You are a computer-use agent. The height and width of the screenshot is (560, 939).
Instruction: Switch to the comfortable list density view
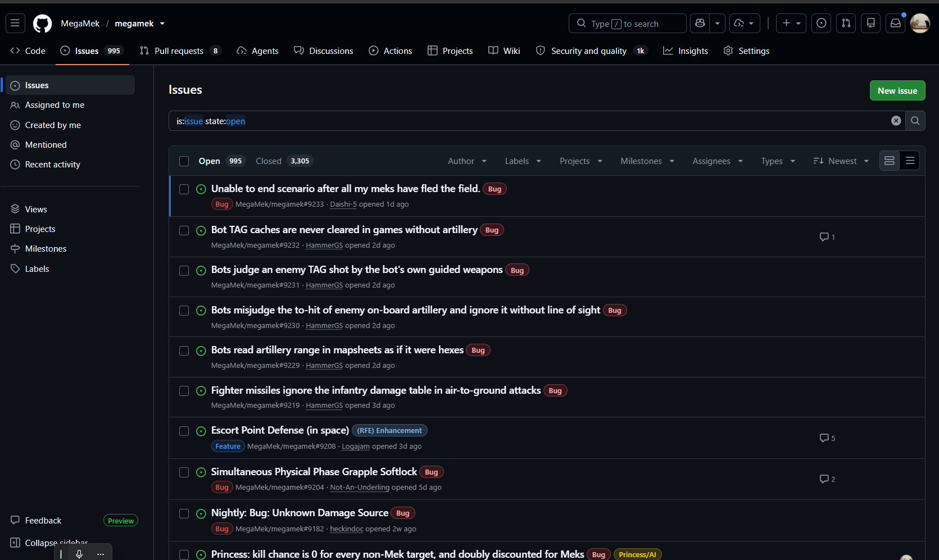click(x=890, y=161)
